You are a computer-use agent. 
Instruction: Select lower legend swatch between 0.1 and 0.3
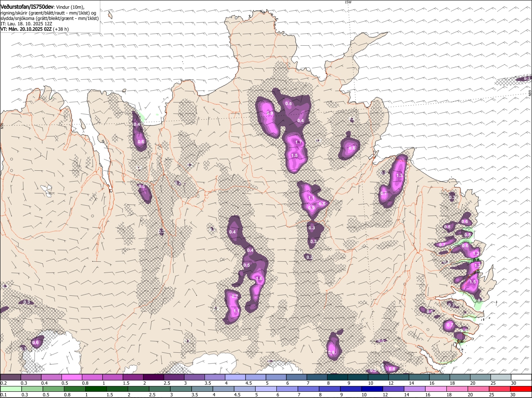tap(11, 389)
